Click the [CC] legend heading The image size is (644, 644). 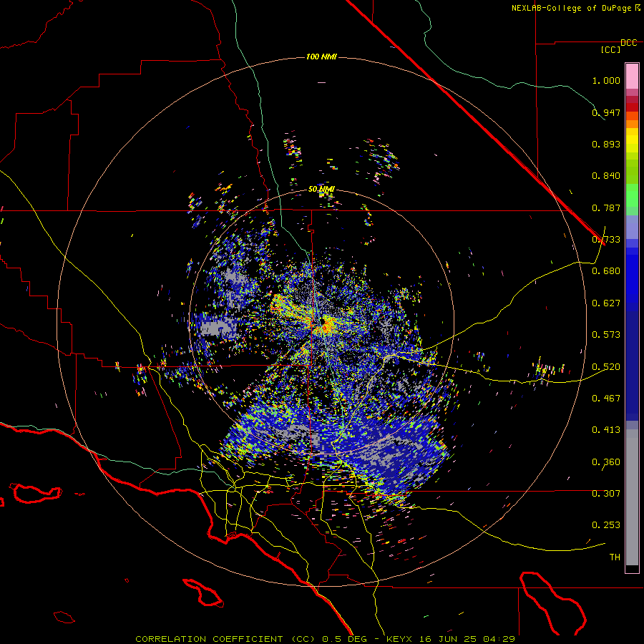pos(611,49)
